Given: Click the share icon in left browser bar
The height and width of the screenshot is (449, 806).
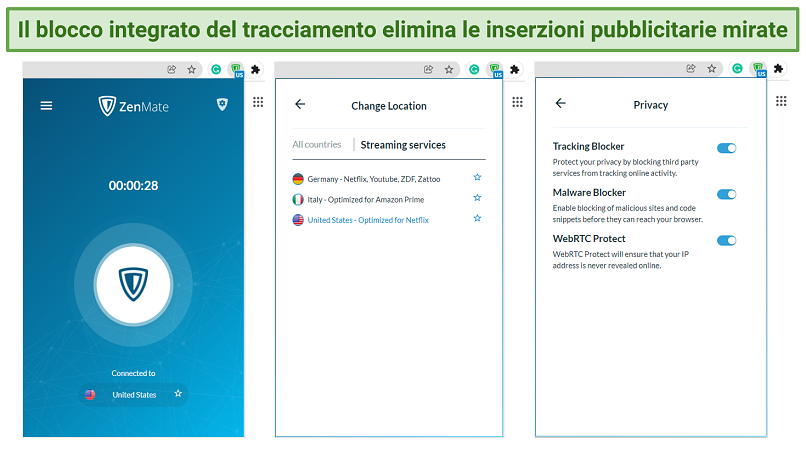Looking at the screenshot, I should point(172,69).
